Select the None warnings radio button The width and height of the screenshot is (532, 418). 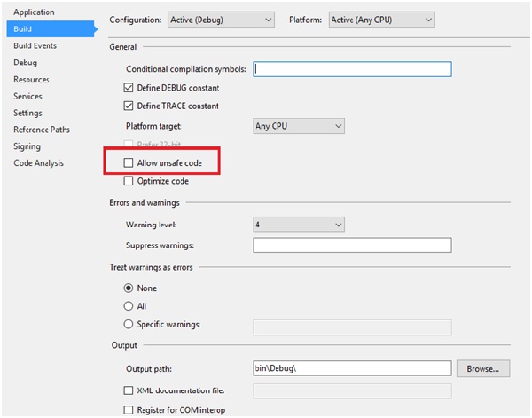129,288
